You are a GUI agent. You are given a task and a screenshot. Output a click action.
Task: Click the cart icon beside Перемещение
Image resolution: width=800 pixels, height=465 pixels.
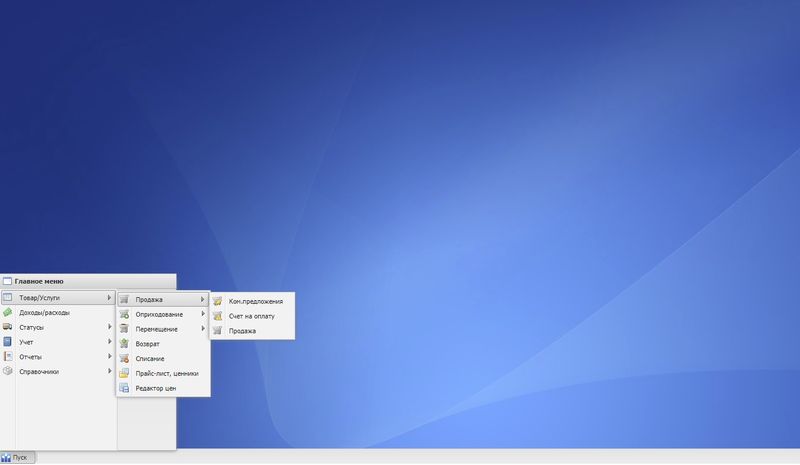[x=124, y=329]
